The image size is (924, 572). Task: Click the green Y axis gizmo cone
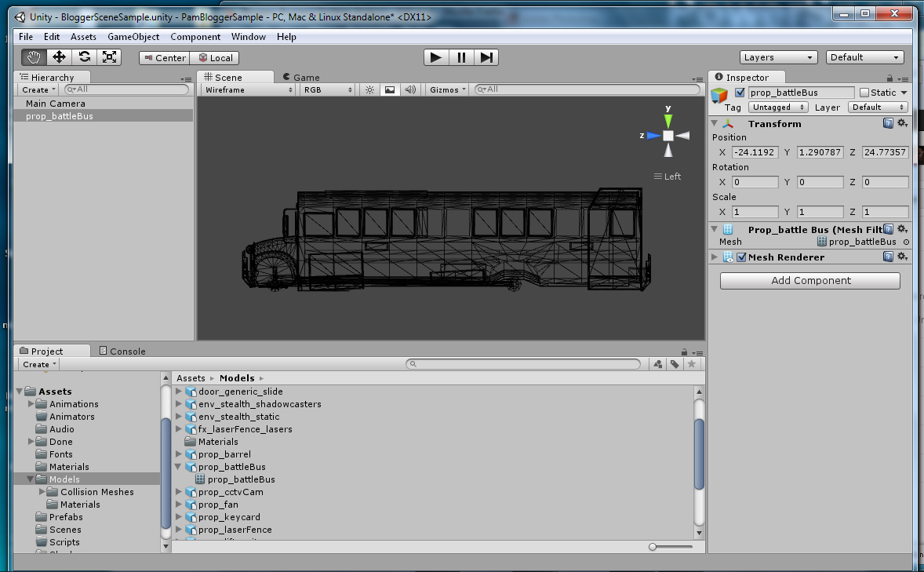[668, 120]
